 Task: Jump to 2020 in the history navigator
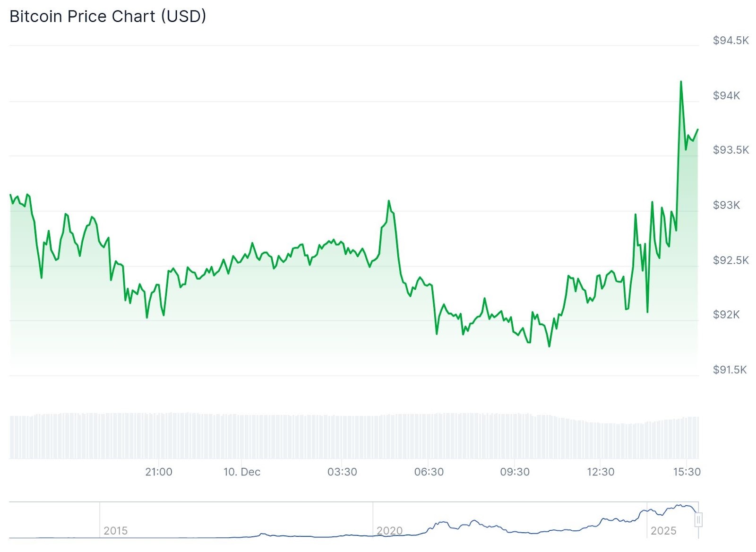[x=389, y=531]
